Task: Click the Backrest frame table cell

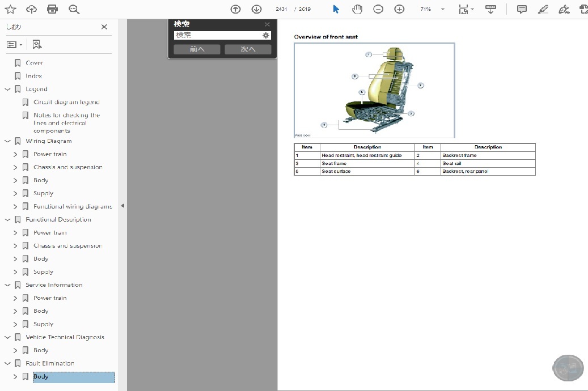Action: tap(488, 155)
